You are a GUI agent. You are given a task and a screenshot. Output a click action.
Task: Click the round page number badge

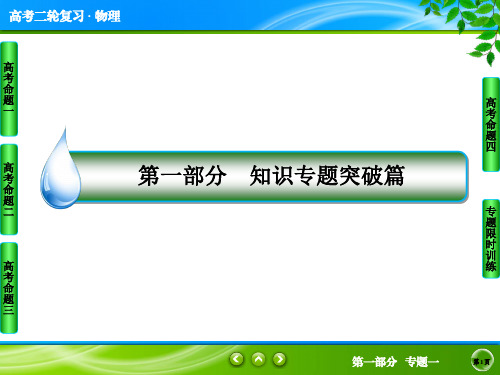(x=482, y=361)
